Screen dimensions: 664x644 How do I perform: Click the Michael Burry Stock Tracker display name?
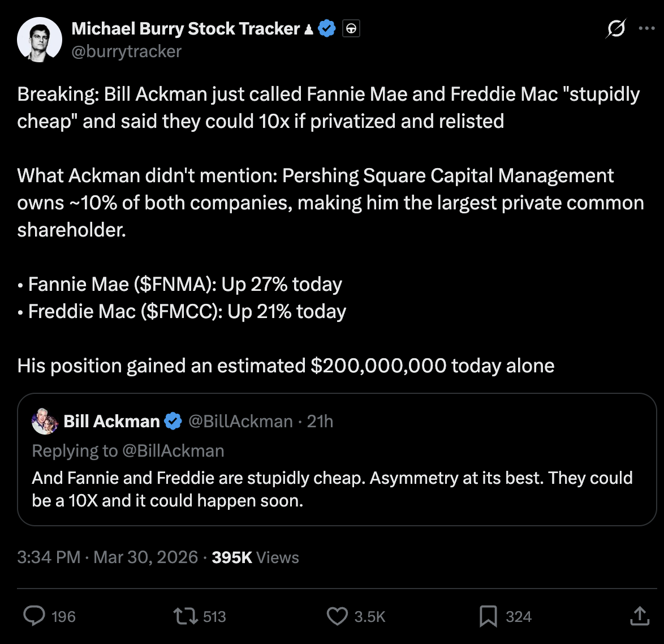coord(186,28)
